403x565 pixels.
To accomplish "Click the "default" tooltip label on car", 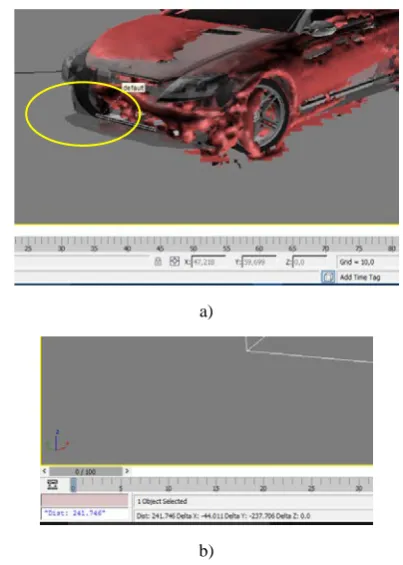I will tap(133, 88).
